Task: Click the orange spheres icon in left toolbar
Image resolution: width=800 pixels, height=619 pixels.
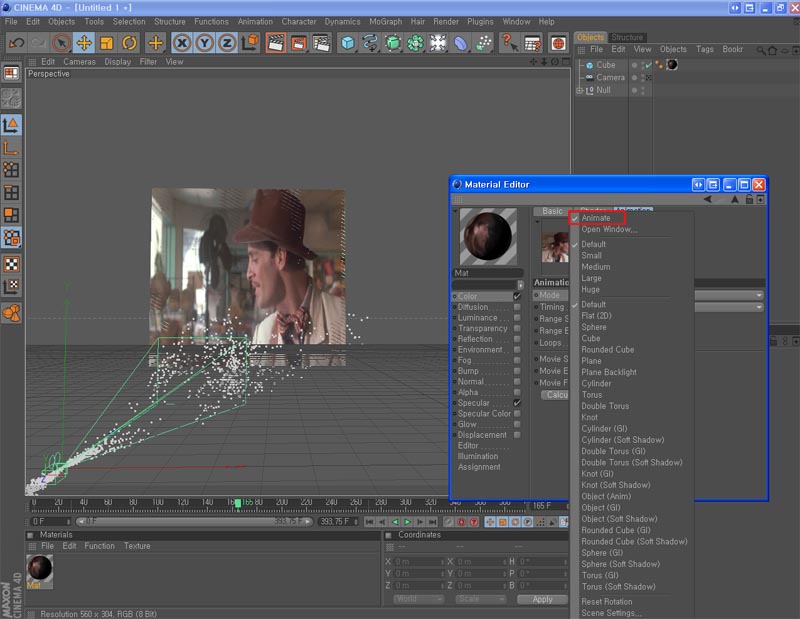Action: (x=11, y=313)
